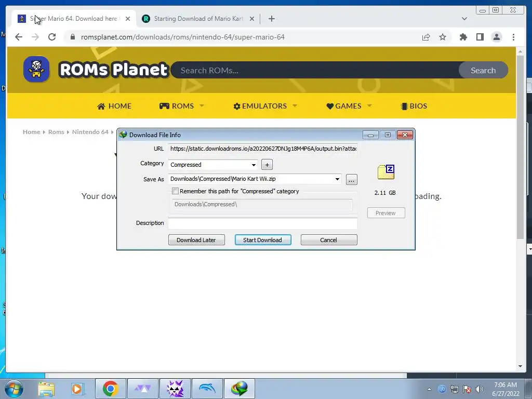Click the Chrome taskbar icon
The width and height of the screenshot is (532, 399).
click(x=110, y=389)
